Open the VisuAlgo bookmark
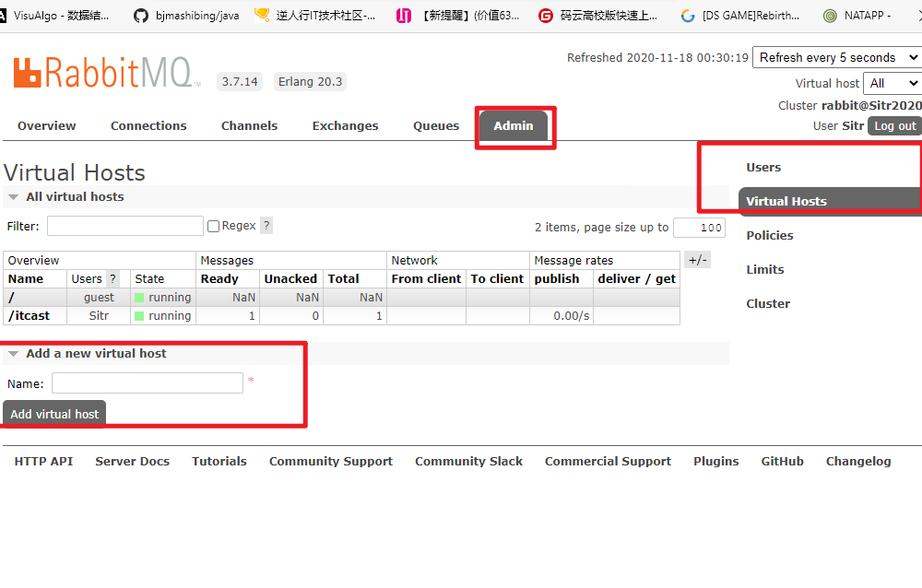922x588 pixels. tap(54, 16)
